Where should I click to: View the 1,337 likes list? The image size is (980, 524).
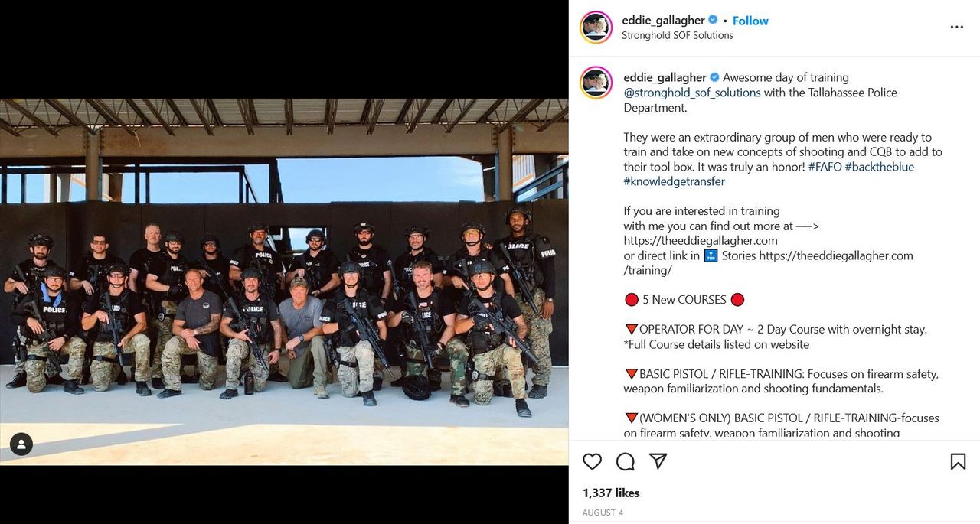click(611, 493)
